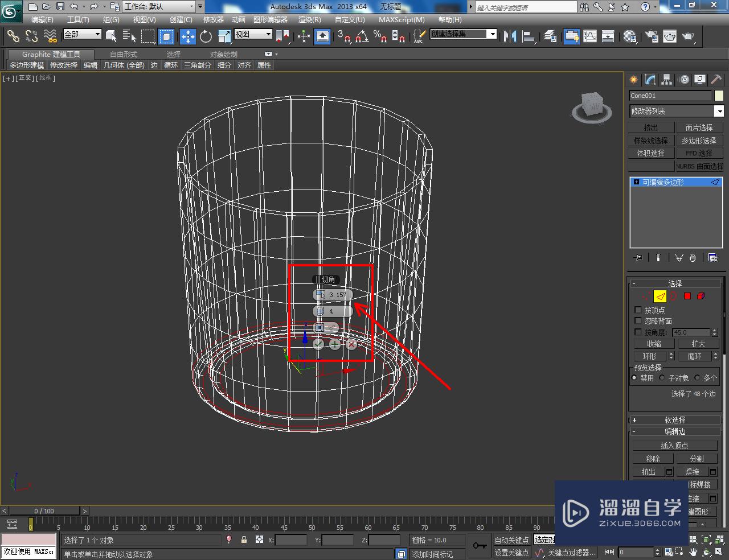This screenshot has height=560, width=729.
Task: Open the Layer Manager icon
Action: click(550, 36)
